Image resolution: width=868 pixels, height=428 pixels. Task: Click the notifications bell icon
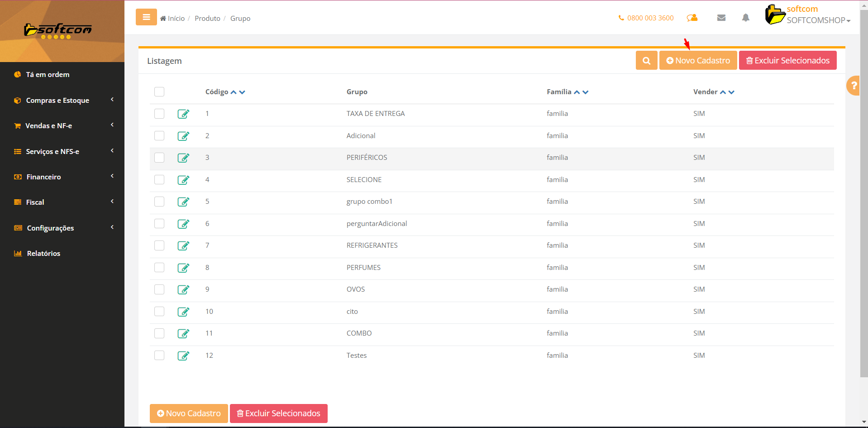pyautogui.click(x=745, y=18)
